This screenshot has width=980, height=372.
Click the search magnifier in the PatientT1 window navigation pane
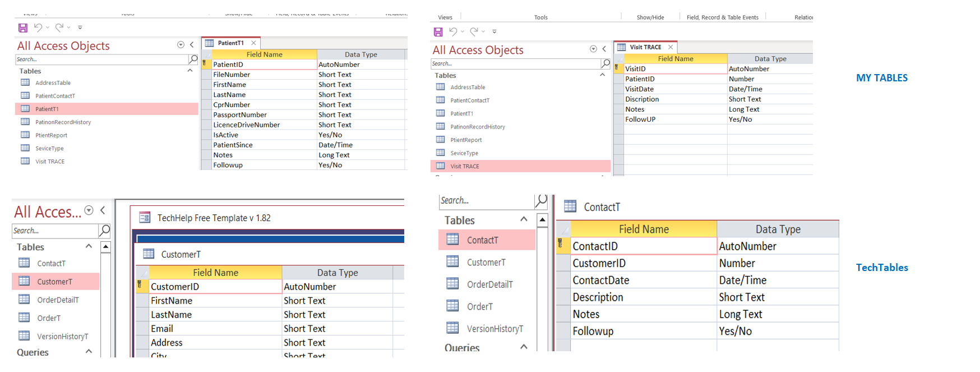click(193, 59)
